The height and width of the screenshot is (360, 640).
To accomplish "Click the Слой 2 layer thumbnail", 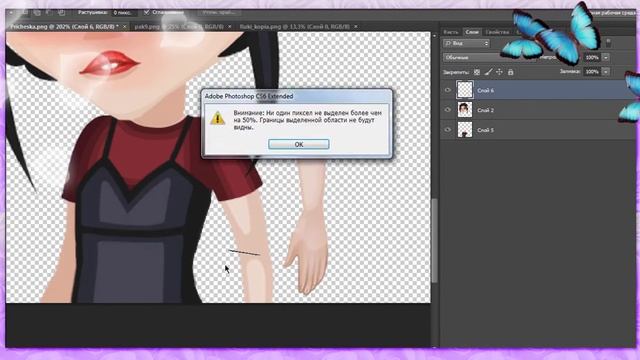I will pyautogui.click(x=464, y=110).
